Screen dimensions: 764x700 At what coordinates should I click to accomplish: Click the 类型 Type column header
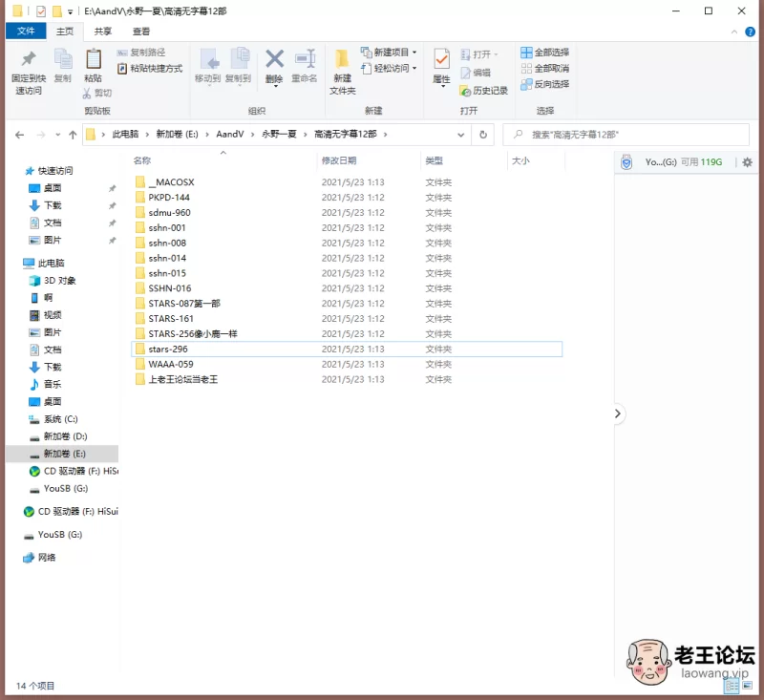[435, 160]
